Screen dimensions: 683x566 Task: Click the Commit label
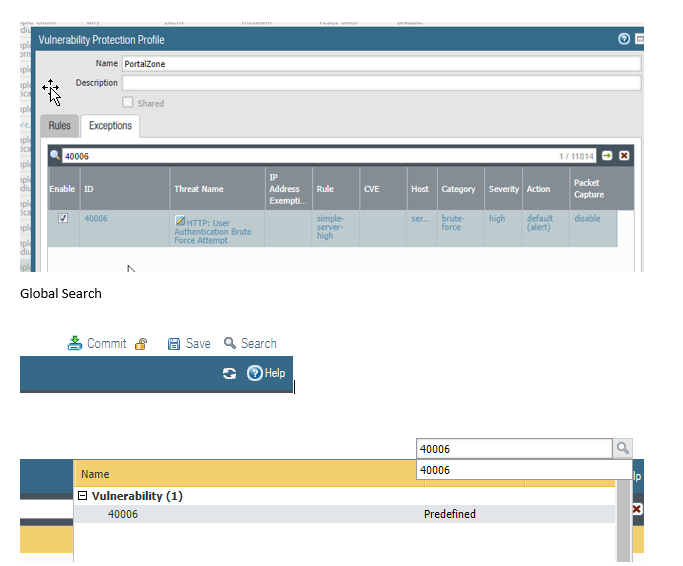click(x=107, y=343)
